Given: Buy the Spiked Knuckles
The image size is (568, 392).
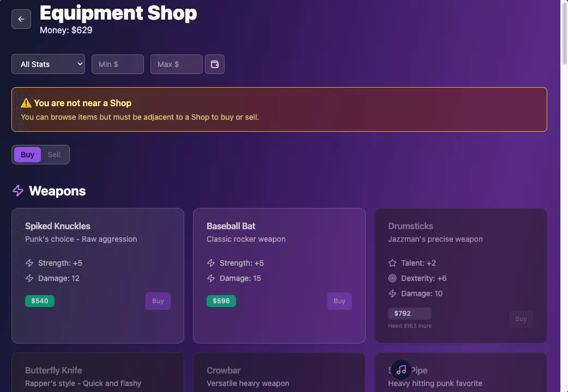Looking at the screenshot, I should [158, 301].
